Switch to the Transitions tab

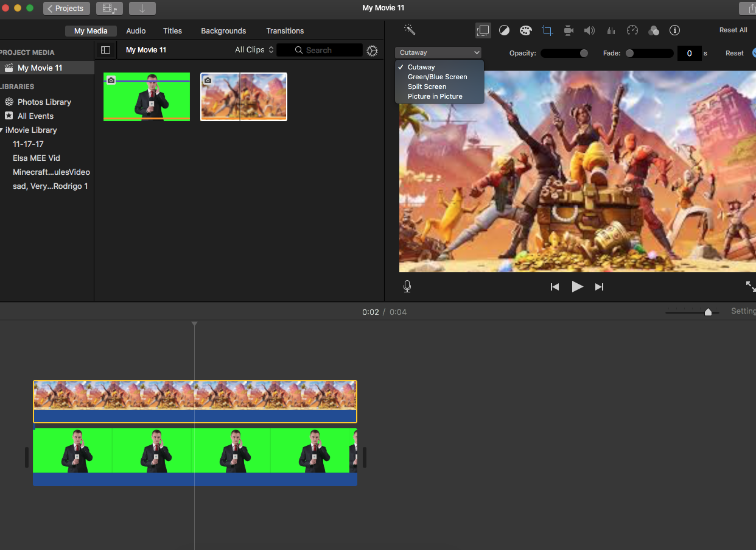point(285,30)
